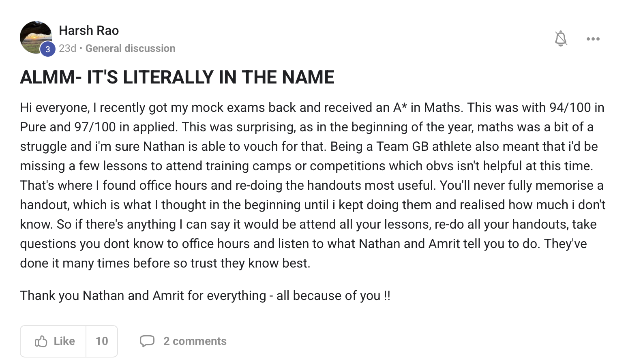
Task: Click the thumbs-up icon
Action: pos(41,341)
